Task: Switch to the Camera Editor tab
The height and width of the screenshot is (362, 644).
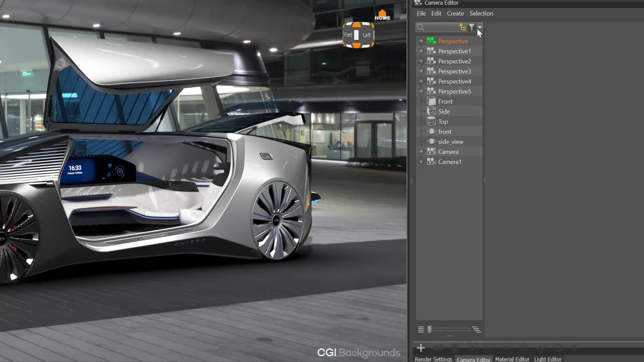Action: coord(473,359)
